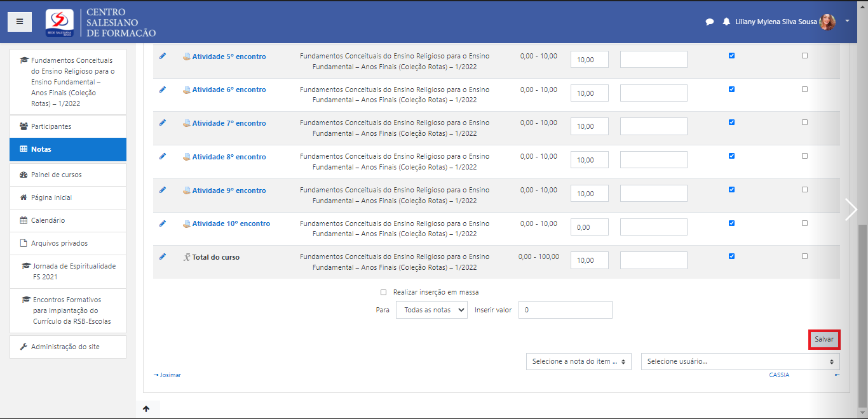
Task: Open the Todas as notas dropdown
Action: pos(431,310)
